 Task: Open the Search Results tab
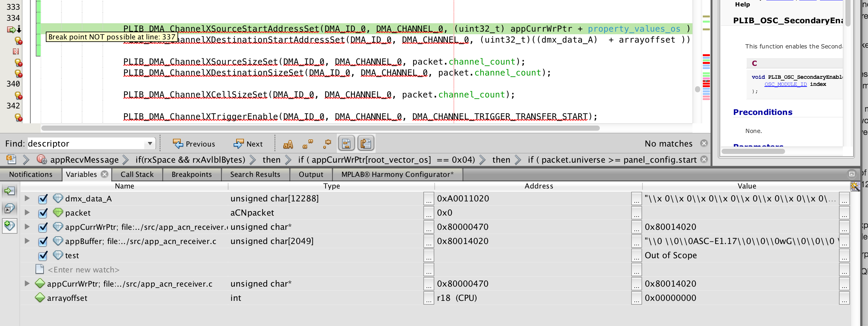[x=255, y=174]
